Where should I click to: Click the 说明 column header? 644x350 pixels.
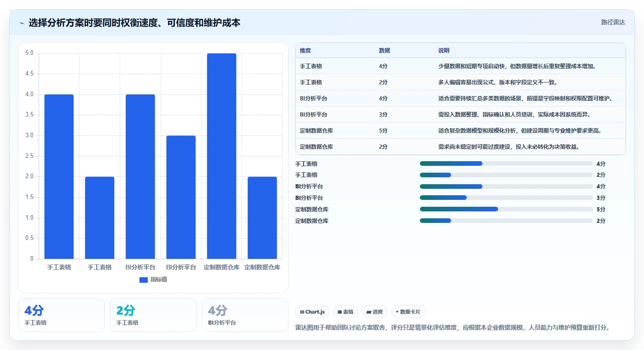click(444, 51)
